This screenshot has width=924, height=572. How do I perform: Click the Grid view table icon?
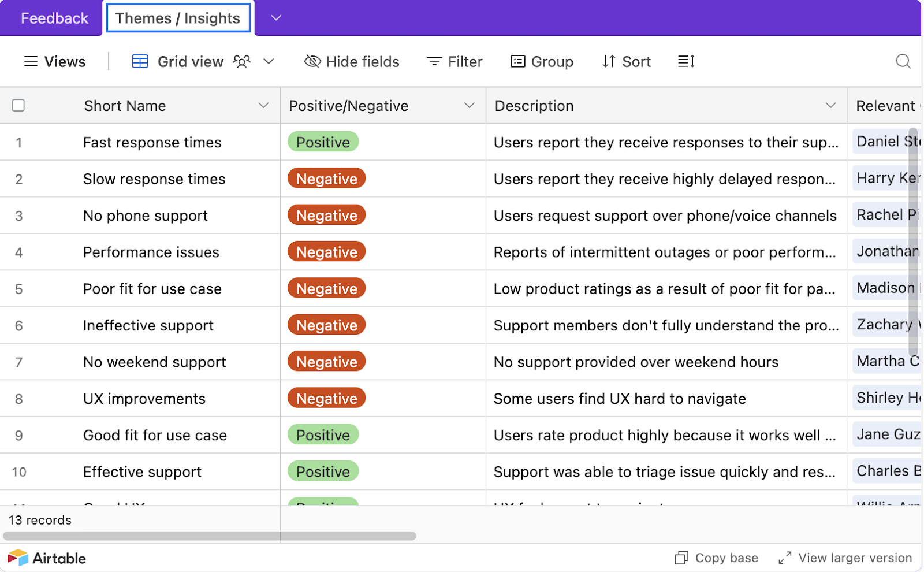point(140,61)
